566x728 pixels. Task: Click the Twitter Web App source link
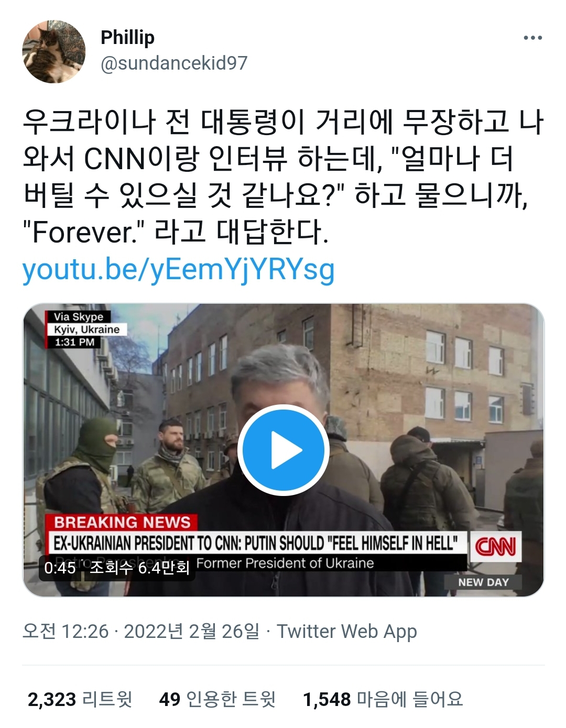(347, 631)
